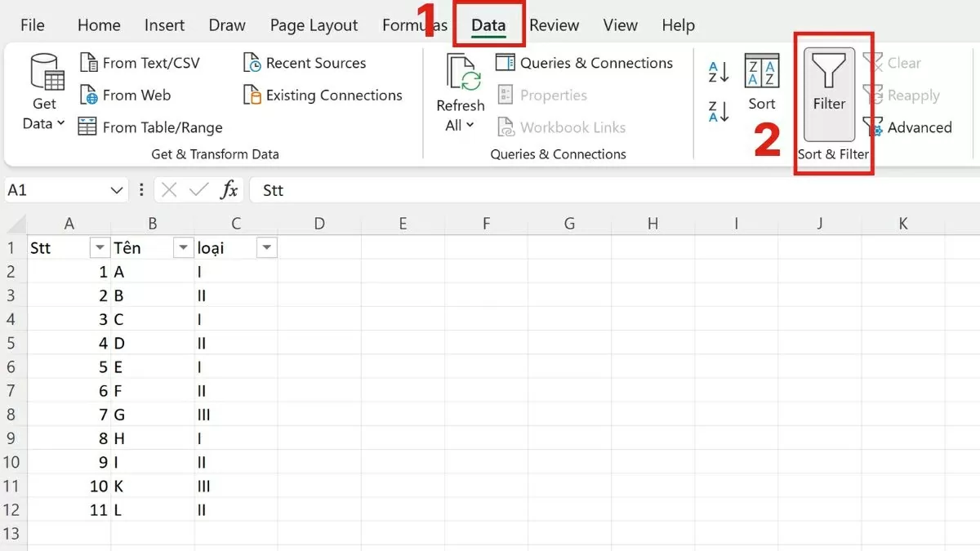Viewport: 980px width, 551px height.
Task: Switch to the Formulas ribbon tab
Action: tap(414, 24)
